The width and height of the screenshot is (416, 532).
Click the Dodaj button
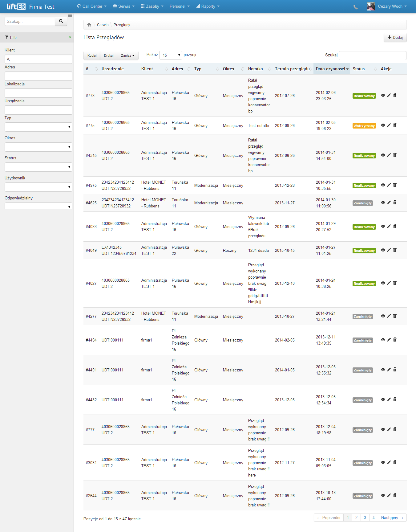point(395,37)
